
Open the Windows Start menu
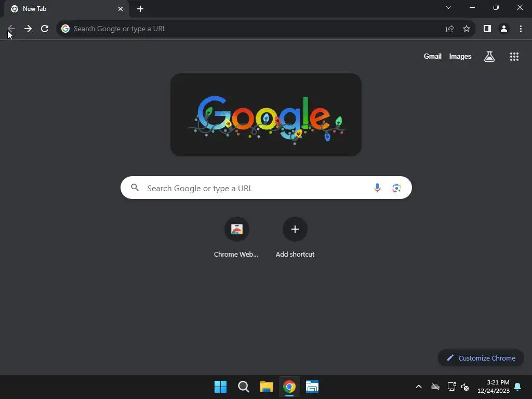(x=220, y=387)
